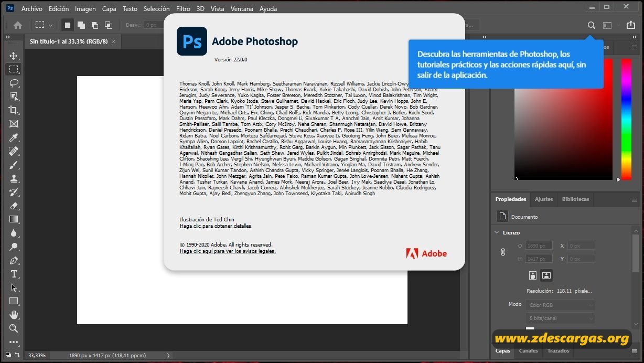Open status bar info arrow
Viewport: 644px width, 363px height.
(168, 356)
